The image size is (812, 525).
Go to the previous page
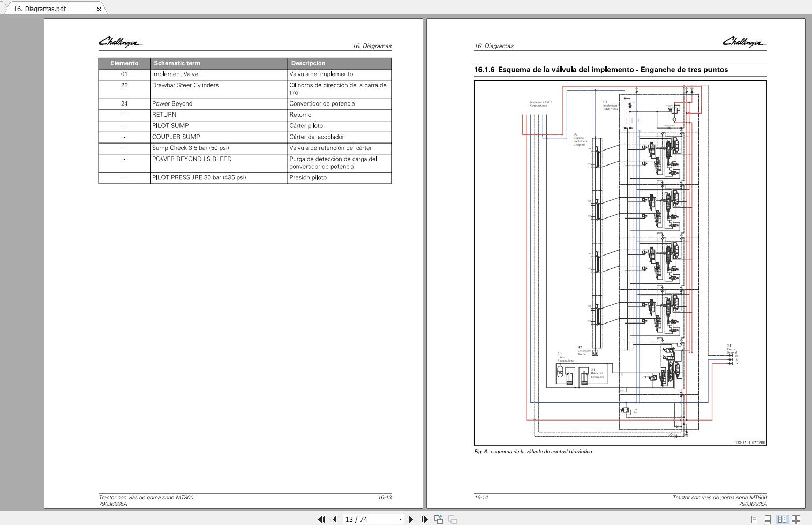(335, 519)
